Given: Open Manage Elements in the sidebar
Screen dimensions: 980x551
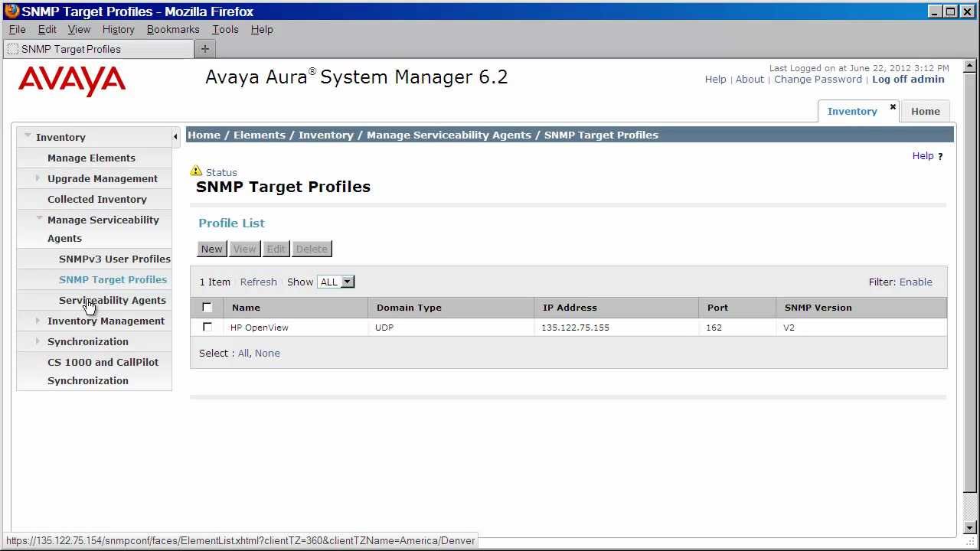Looking at the screenshot, I should pyautogui.click(x=91, y=158).
